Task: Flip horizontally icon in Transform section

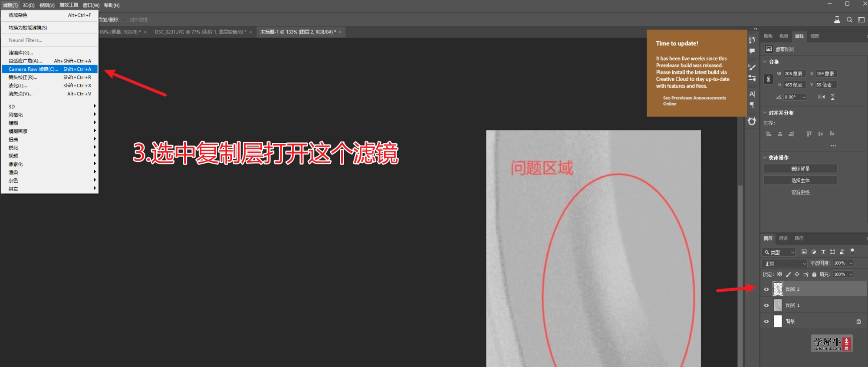Action: click(x=821, y=97)
